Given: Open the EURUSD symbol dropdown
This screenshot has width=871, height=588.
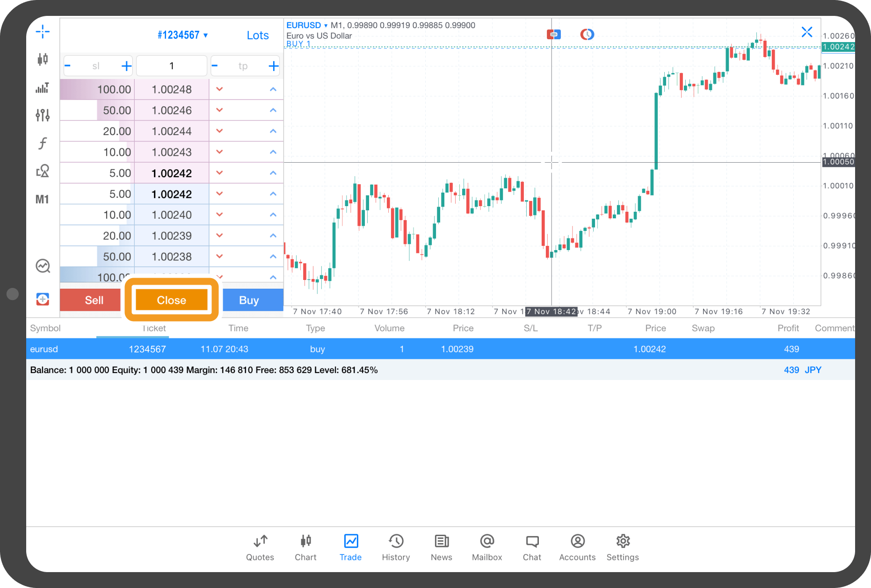Looking at the screenshot, I should point(306,25).
